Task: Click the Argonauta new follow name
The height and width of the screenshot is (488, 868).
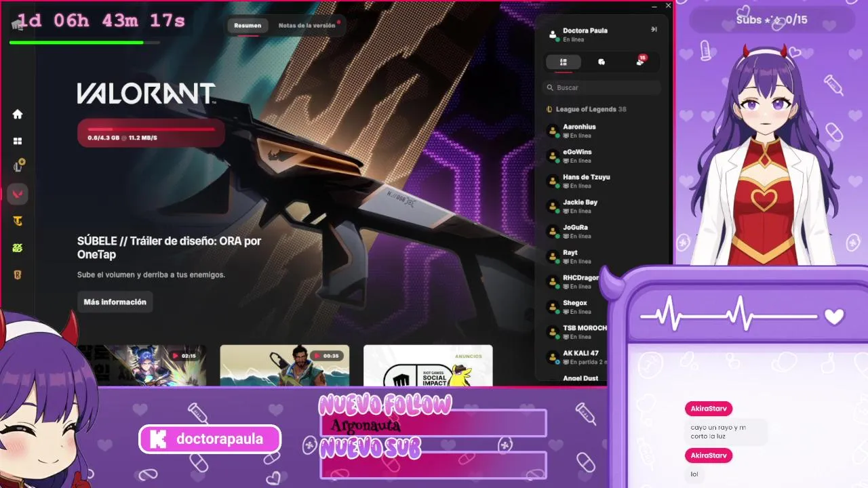Action: (x=366, y=426)
